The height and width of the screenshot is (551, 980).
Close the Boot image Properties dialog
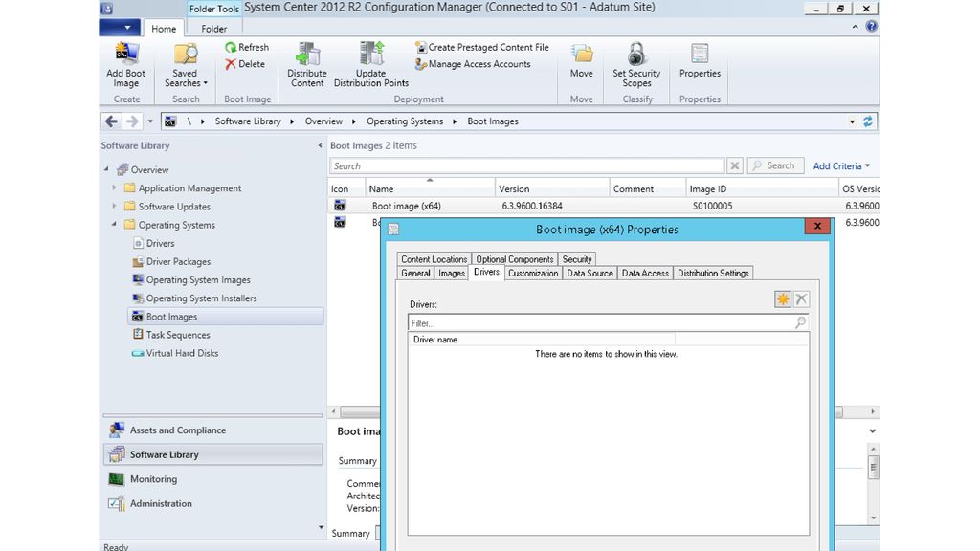[817, 226]
